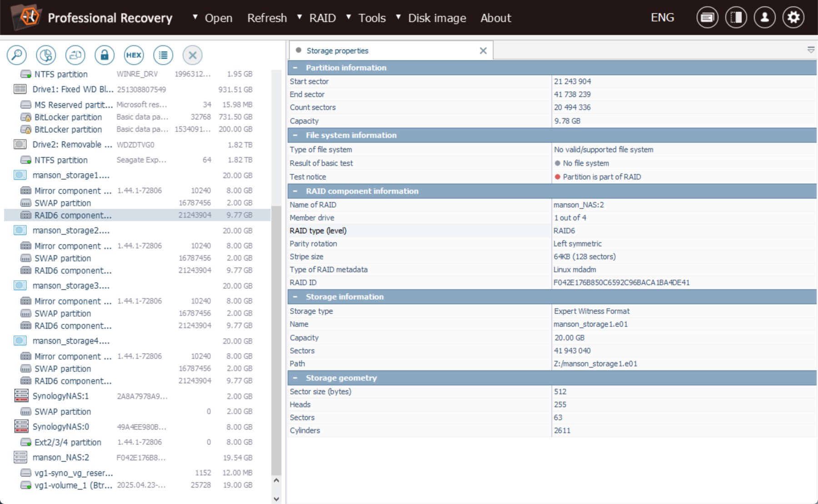Select the manson_storage4 storage row
Screen dimensions: 818x504
tap(137, 341)
